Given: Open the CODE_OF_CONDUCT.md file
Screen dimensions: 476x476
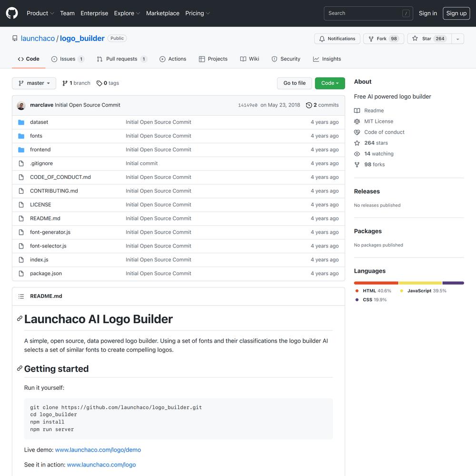Looking at the screenshot, I should [x=60, y=177].
